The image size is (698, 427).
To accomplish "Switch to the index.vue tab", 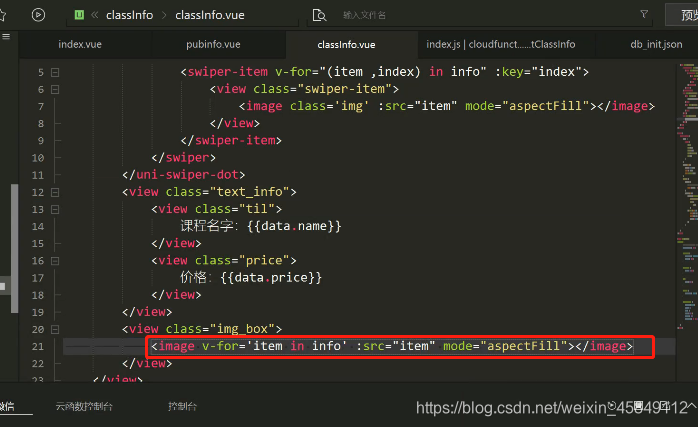I will [x=80, y=45].
